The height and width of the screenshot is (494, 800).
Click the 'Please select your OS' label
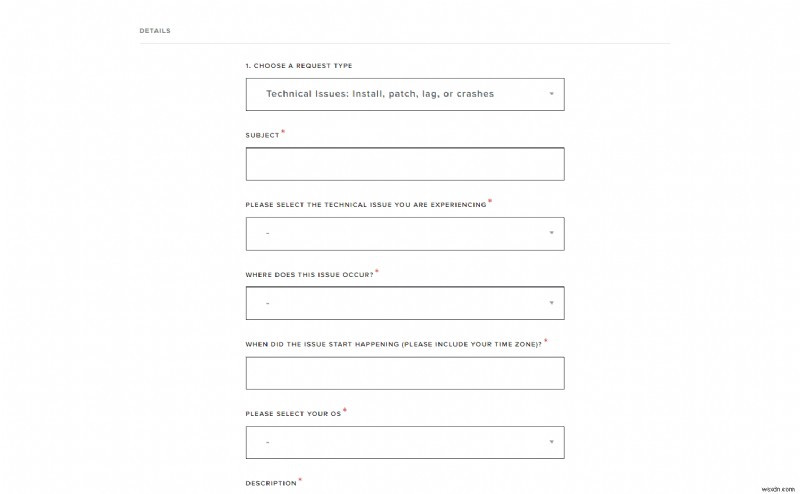pos(293,413)
